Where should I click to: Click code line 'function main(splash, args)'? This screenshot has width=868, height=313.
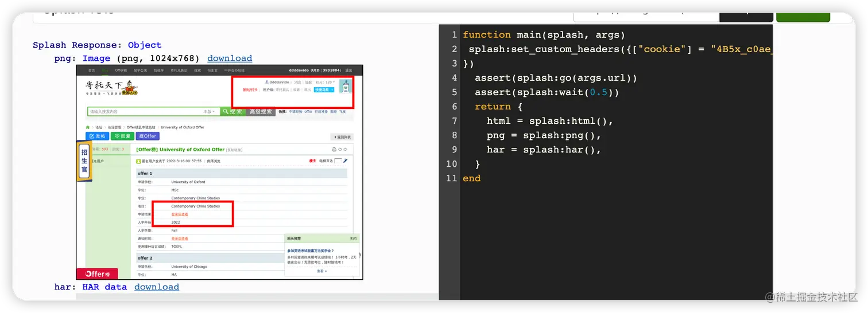point(544,35)
